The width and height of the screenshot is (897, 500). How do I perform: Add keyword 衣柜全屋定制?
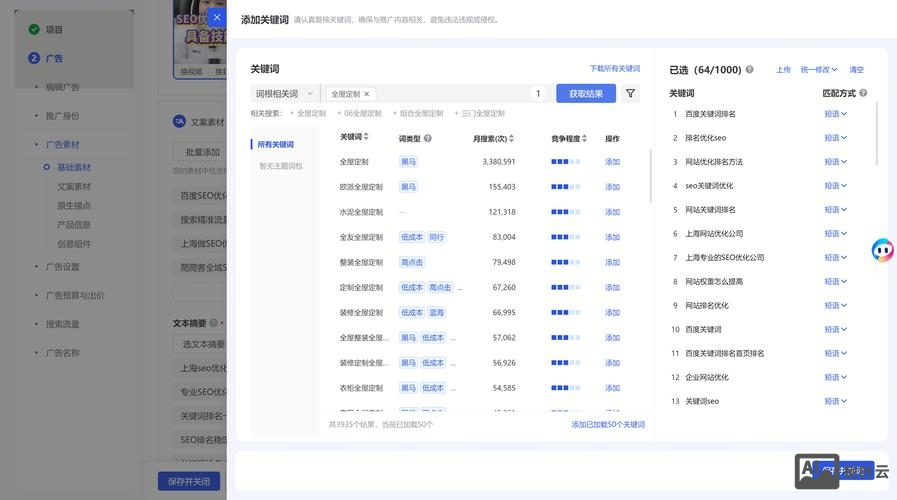click(x=612, y=388)
